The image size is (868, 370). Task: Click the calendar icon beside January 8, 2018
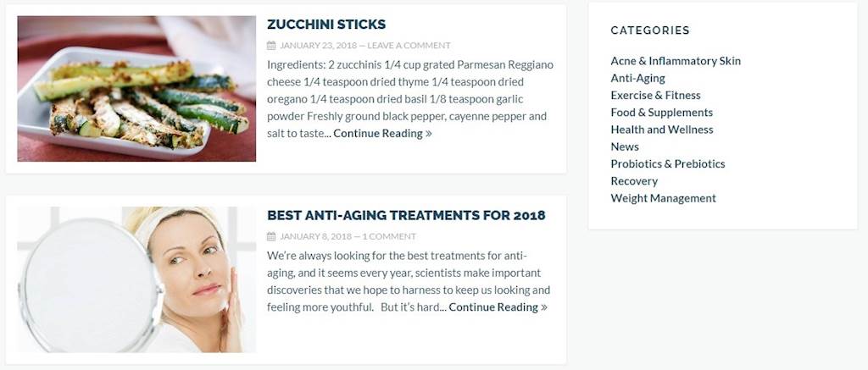271,236
